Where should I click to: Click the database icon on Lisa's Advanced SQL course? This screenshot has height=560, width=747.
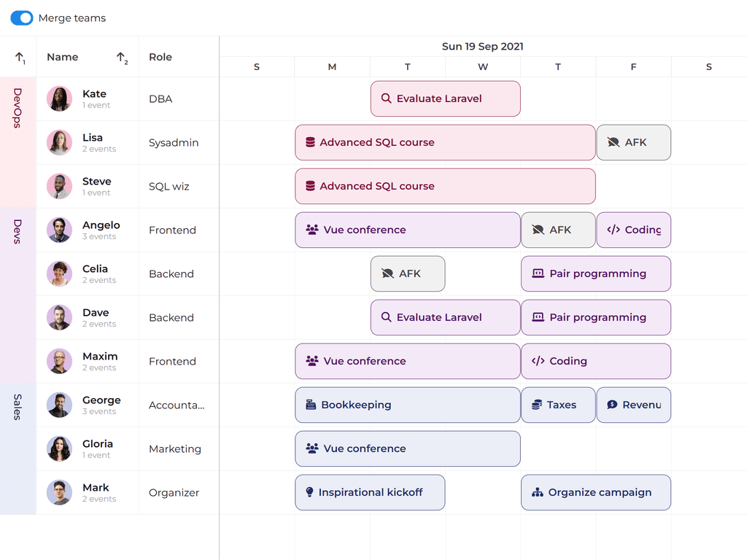tap(310, 142)
